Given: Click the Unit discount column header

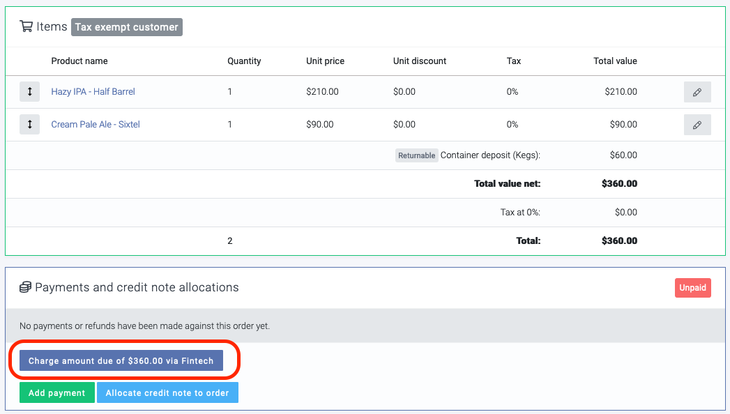Looking at the screenshot, I should click(x=421, y=61).
